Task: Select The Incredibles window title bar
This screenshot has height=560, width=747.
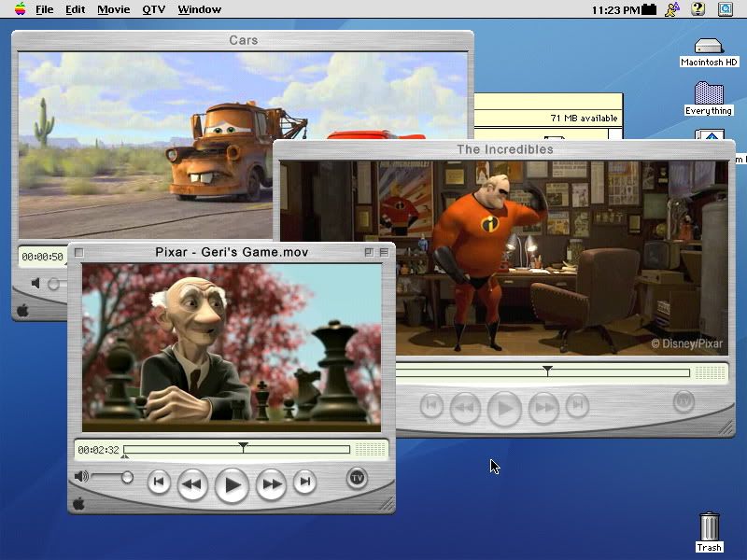Action: coord(504,149)
